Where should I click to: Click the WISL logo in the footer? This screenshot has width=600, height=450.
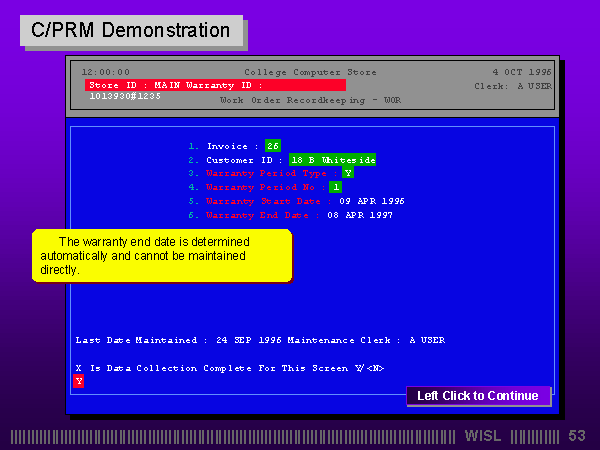click(485, 436)
